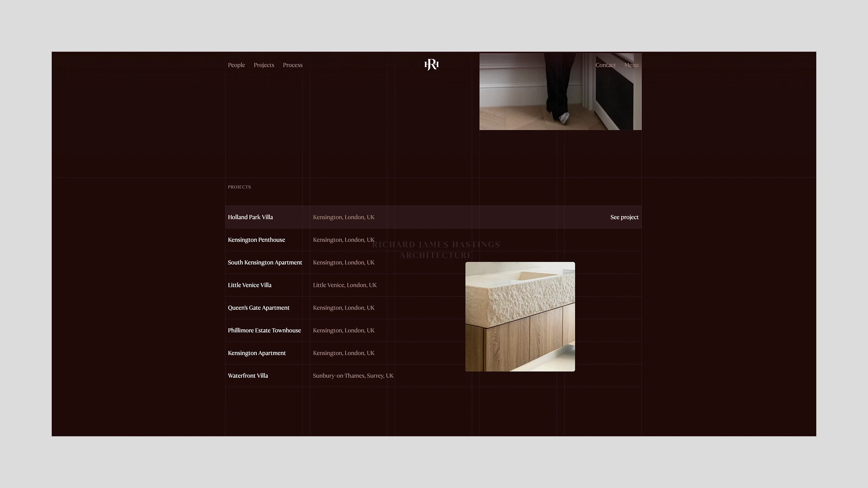Click See project for Holland Park Villa
The image size is (868, 488).
[624, 217]
